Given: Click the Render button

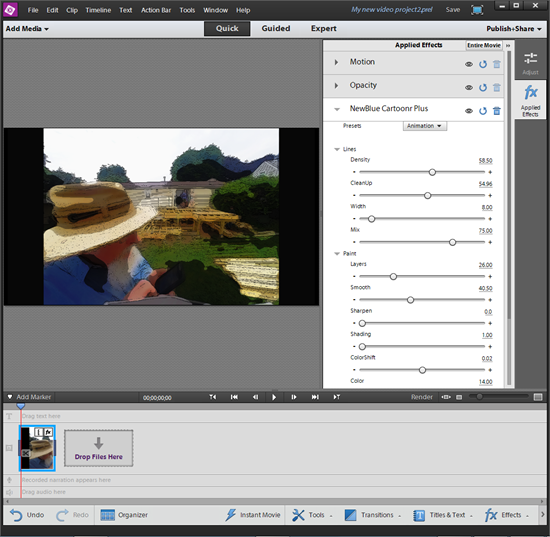Looking at the screenshot, I should (422, 397).
